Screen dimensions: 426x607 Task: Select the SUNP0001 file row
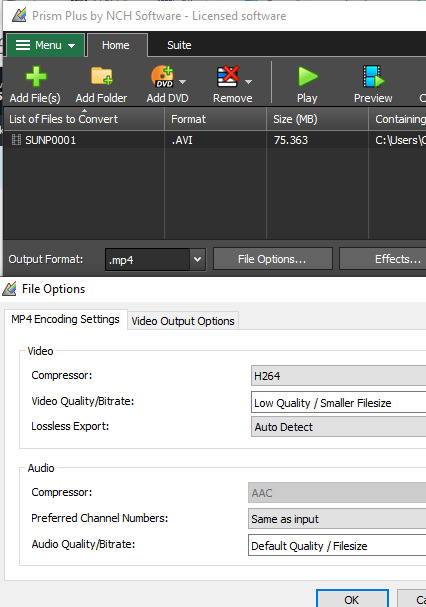[x=215, y=140]
